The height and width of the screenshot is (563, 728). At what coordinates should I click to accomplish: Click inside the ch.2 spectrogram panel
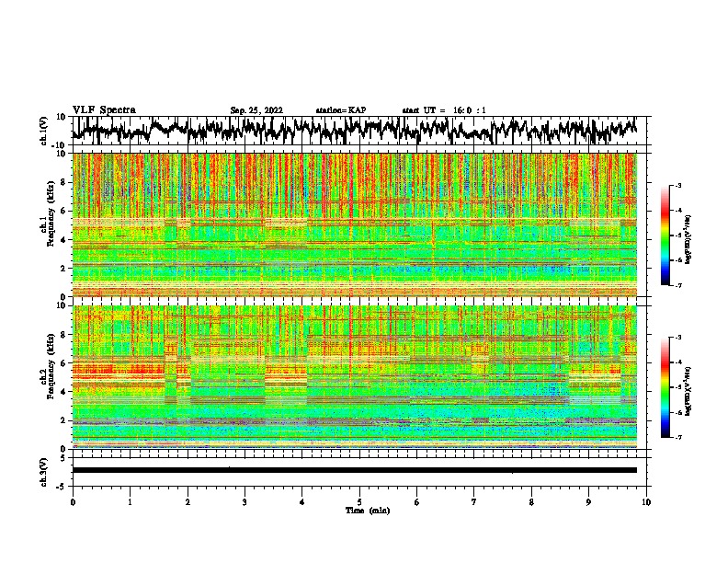coord(354,377)
